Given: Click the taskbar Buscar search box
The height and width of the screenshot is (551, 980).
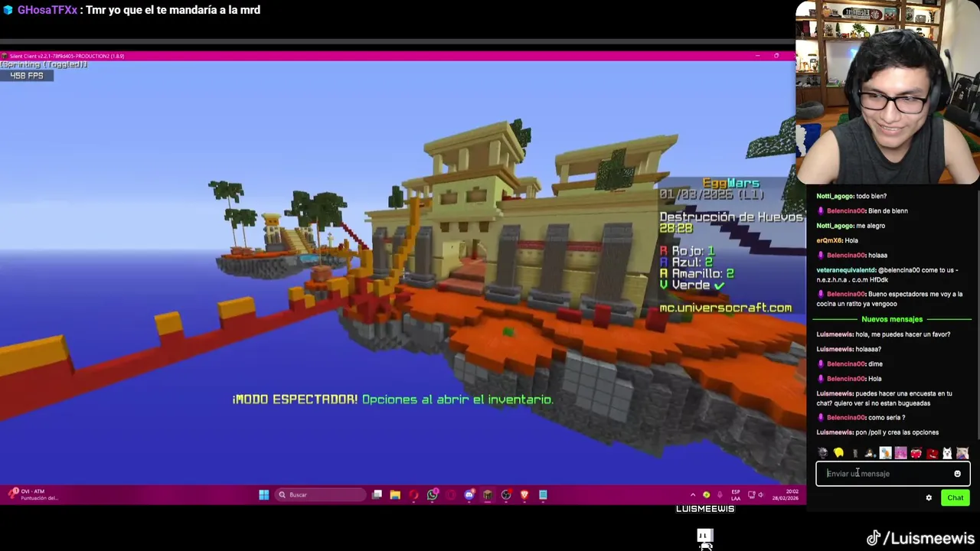Looking at the screenshot, I should (x=322, y=494).
